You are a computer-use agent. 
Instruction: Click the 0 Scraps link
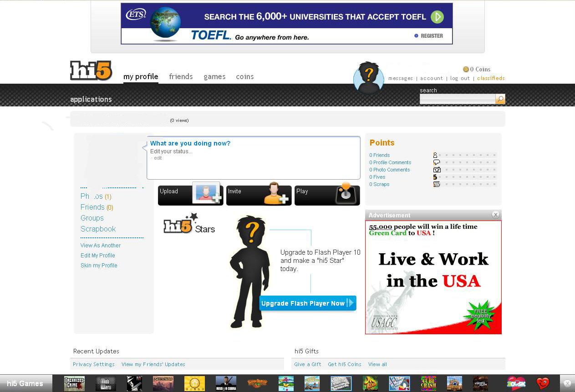click(379, 184)
